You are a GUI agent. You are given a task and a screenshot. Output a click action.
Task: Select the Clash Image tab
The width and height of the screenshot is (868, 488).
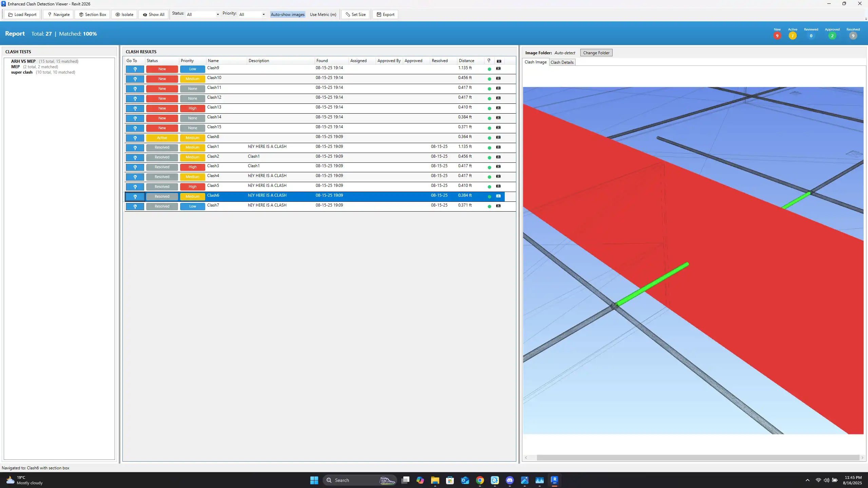coord(535,62)
